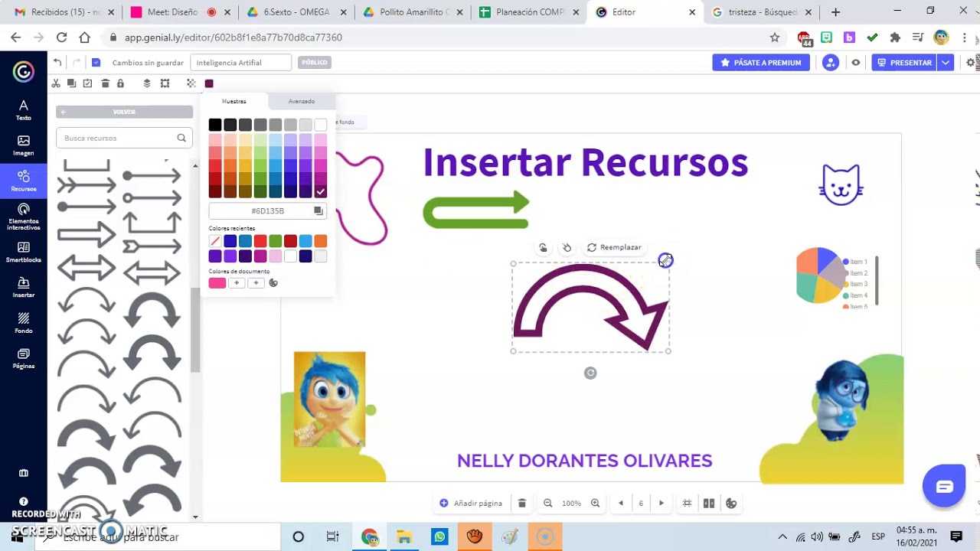This screenshot has width=980, height=551.
Task: Click the Reemplazar button
Action: point(614,247)
